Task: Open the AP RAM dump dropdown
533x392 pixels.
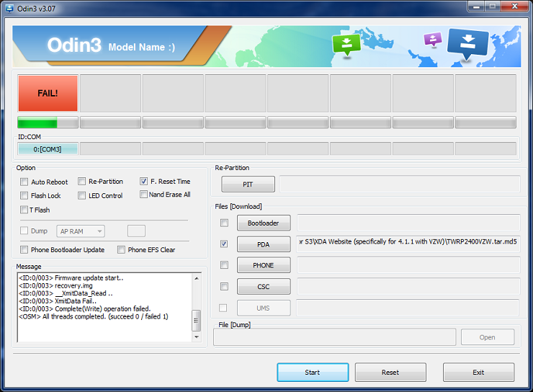Action: coord(81,231)
